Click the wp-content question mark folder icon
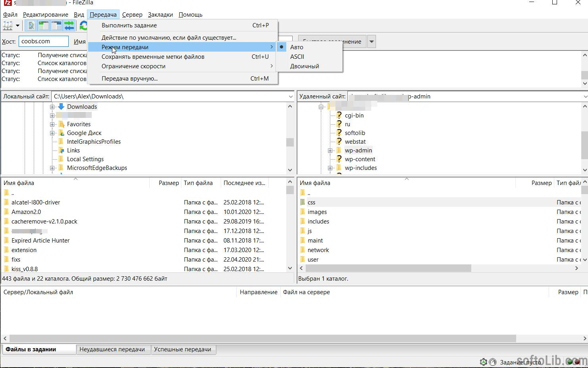Image resolution: width=588 pixels, height=368 pixels. pyautogui.click(x=339, y=159)
